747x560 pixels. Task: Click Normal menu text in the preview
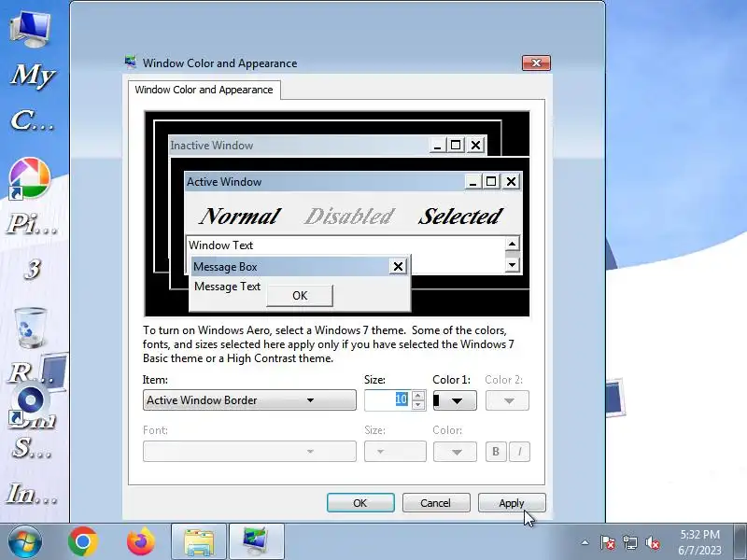click(x=240, y=217)
